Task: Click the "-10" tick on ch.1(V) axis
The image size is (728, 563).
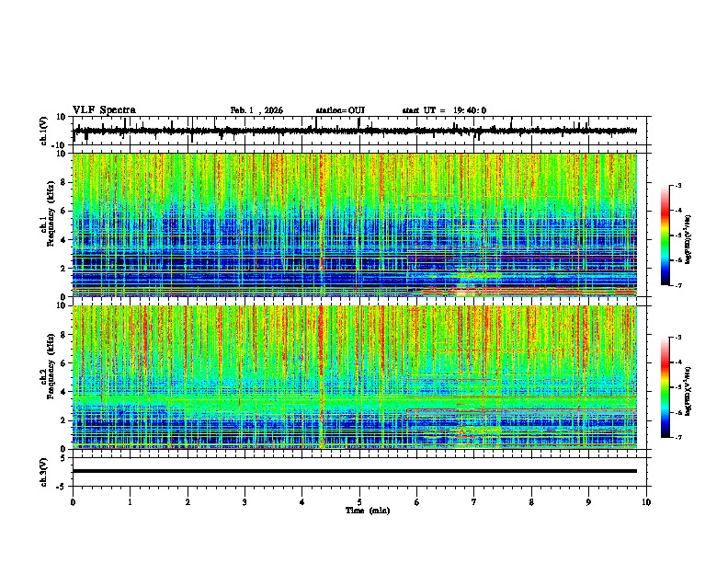Action: [x=60, y=145]
